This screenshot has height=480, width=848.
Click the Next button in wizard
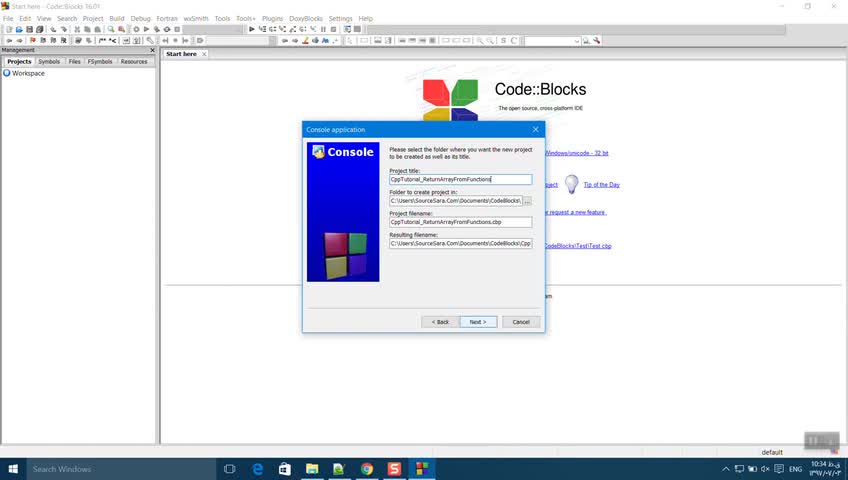coord(478,322)
